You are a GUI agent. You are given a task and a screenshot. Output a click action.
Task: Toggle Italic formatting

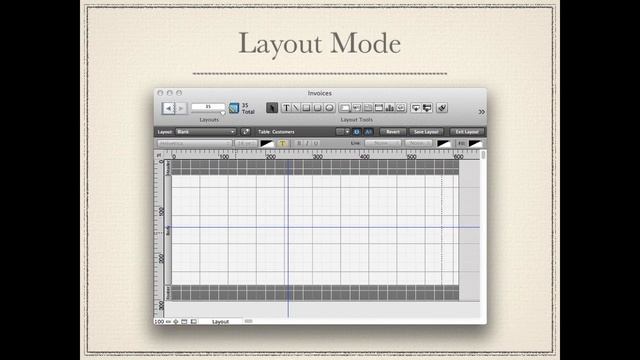click(x=307, y=143)
